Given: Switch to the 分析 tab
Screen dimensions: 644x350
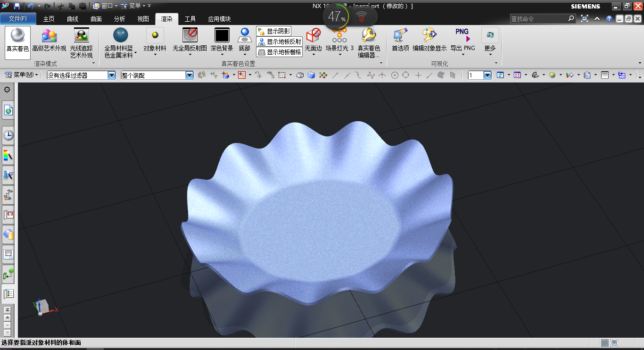Looking at the screenshot, I should coord(120,19).
